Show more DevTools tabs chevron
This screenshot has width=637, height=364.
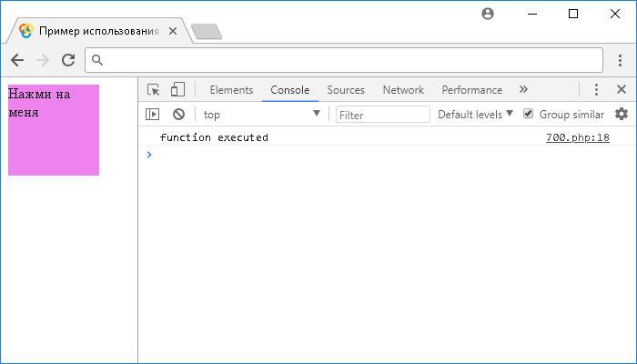pos(523,89)
